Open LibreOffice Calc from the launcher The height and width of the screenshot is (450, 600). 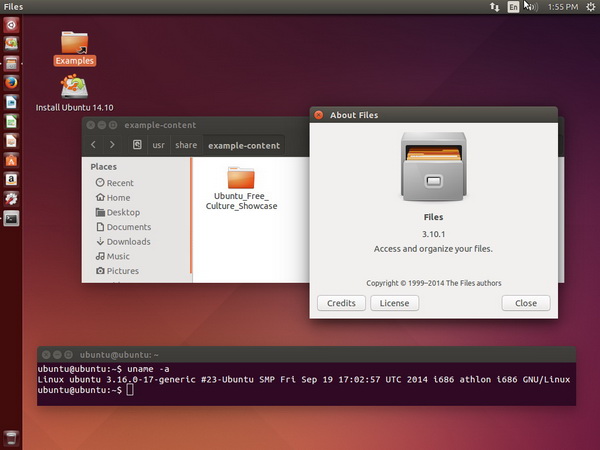[x=11, y=121]
